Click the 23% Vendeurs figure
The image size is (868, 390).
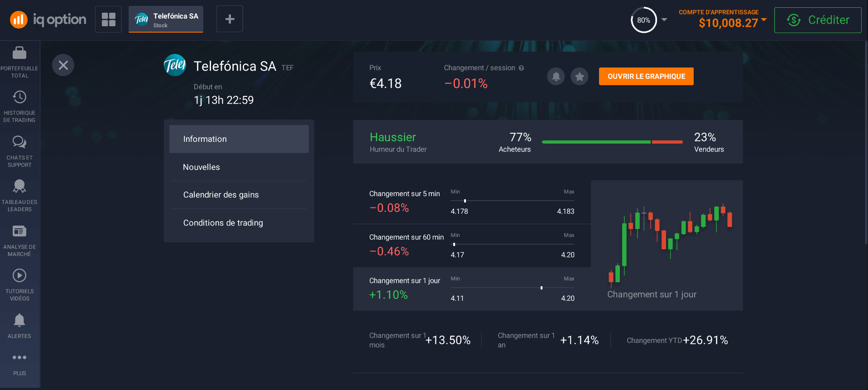click(705, 137)
